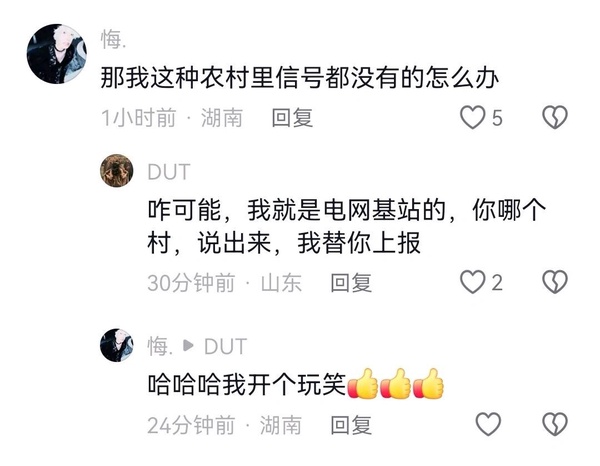The image size is (600, 466).
Task: Tap DUT's comment text about 电网基站
Action: tap(347, 226)
